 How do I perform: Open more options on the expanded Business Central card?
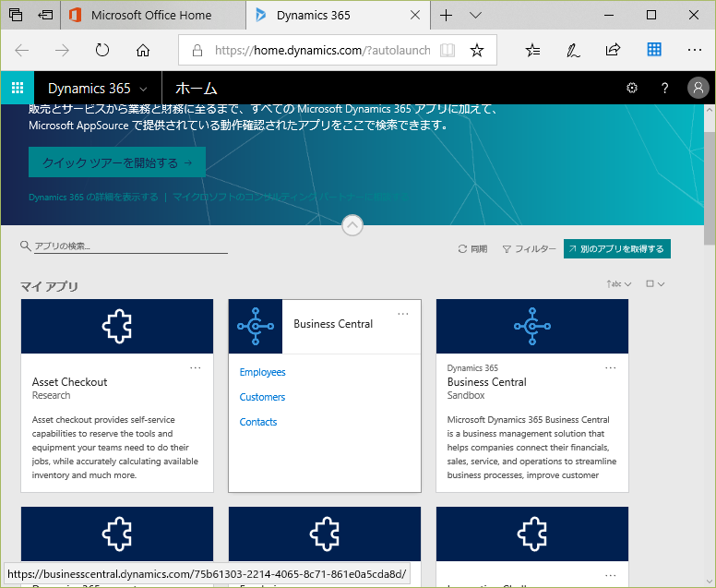[x=403, y=314]
